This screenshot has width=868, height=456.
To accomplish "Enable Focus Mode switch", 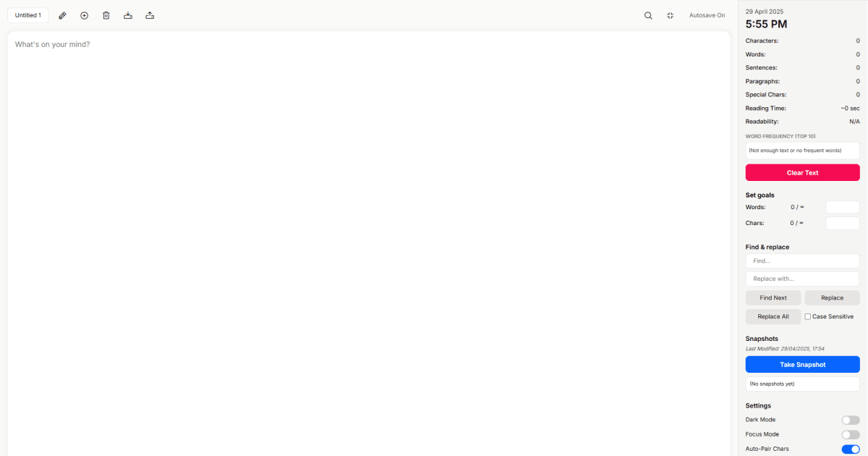I will point(850,434).
